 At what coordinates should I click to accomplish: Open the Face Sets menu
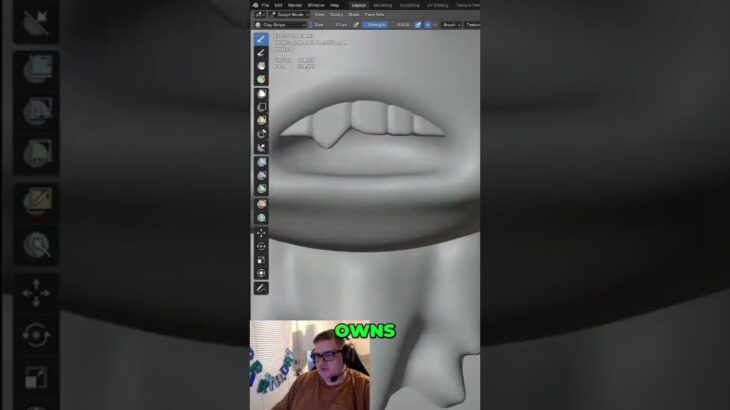point(375,14)
